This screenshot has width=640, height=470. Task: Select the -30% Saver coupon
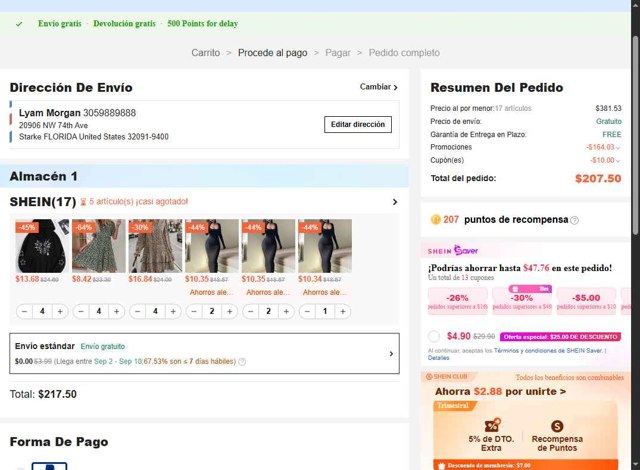tap(522, 301)
